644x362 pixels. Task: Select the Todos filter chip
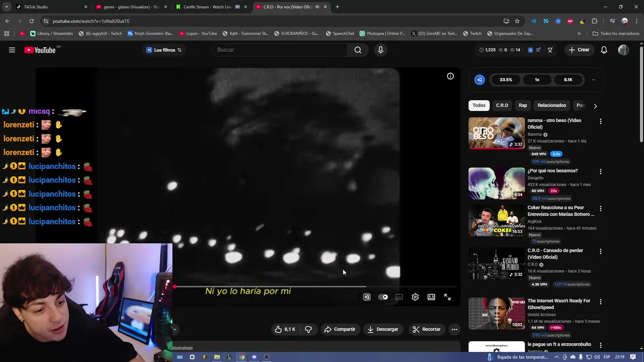pyautogui.click(x=479, y=106)
